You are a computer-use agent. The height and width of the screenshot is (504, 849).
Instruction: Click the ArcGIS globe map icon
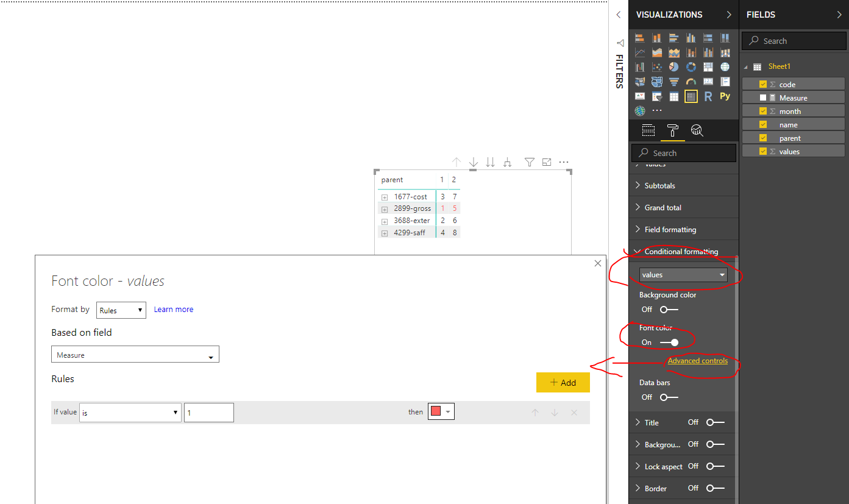pyautogui.click(x=640, y=111)
